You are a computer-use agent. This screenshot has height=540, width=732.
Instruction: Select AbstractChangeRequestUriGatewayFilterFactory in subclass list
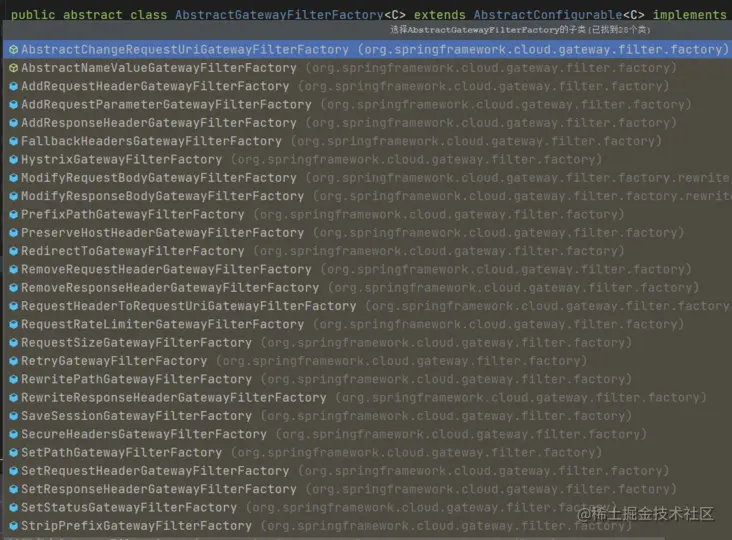tap(367, 49)
